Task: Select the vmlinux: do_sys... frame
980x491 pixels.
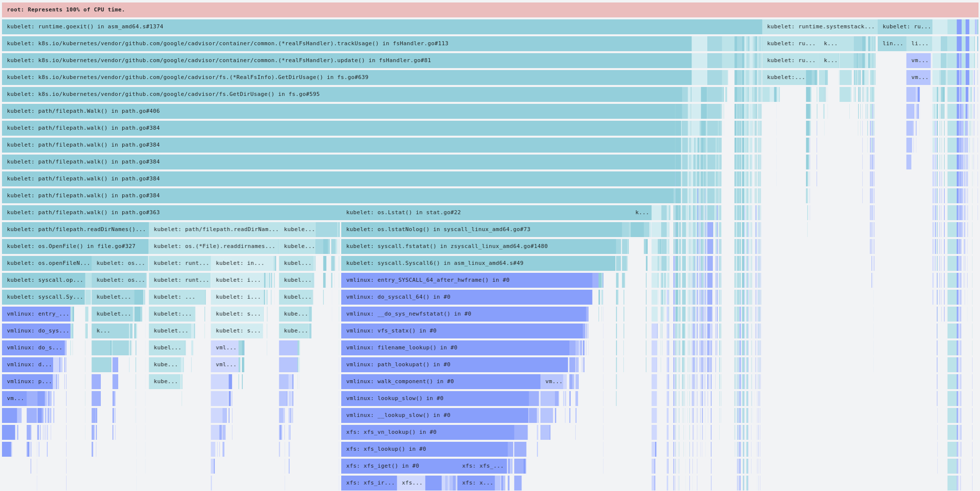Action: tap(36, 331)
